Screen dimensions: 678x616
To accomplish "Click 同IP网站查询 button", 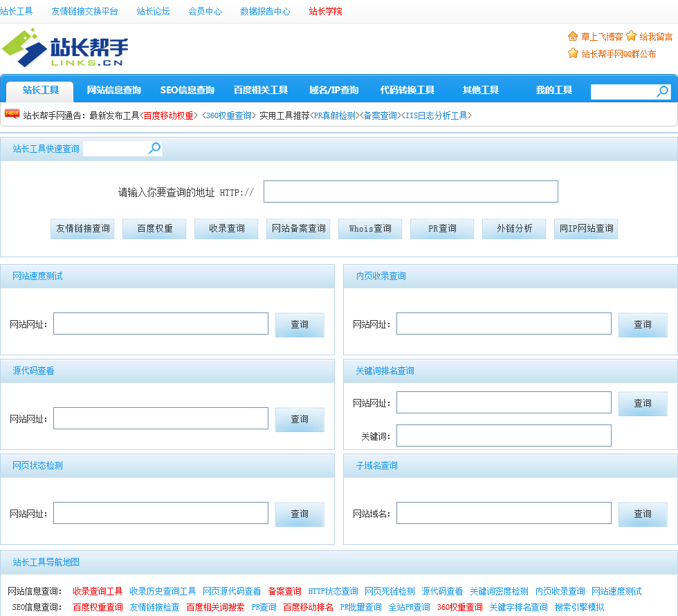I will [586, 229].
